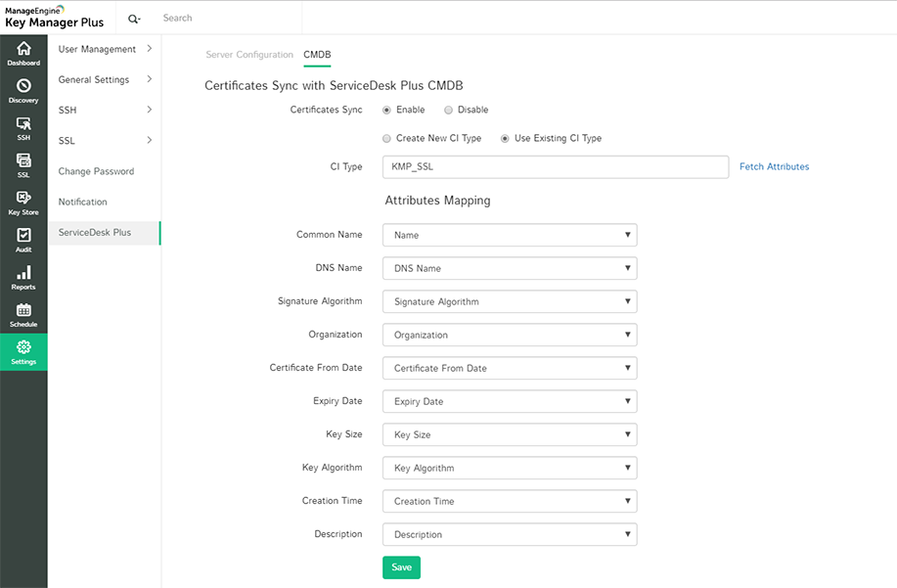Click the green Save button

[x=401, y=567]
